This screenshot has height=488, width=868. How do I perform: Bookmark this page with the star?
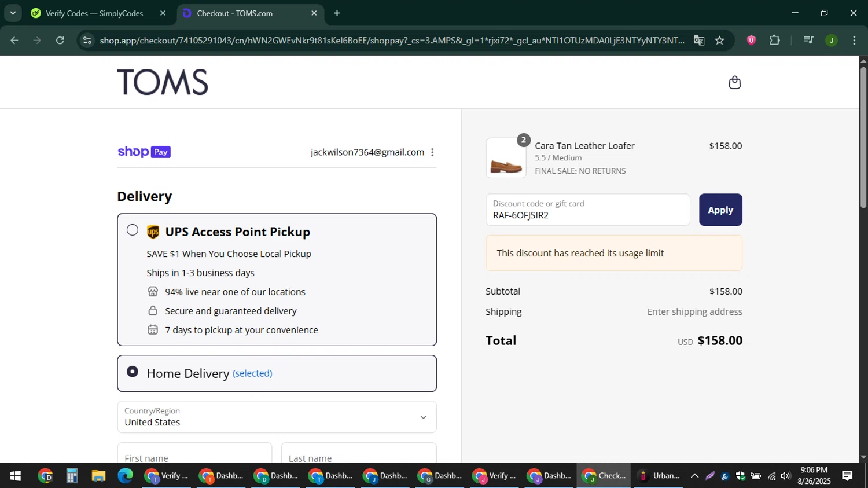pyautogui.click(x=719, y=40)
